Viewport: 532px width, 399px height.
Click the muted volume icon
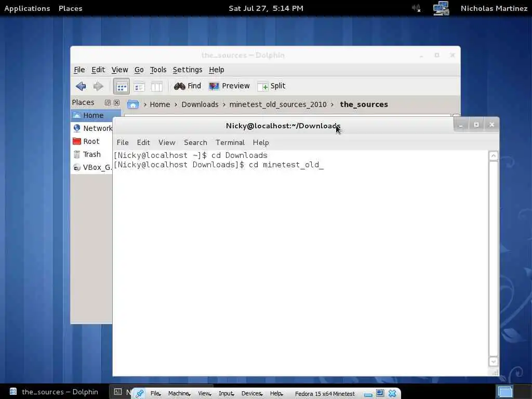click(x=416, y=8)
